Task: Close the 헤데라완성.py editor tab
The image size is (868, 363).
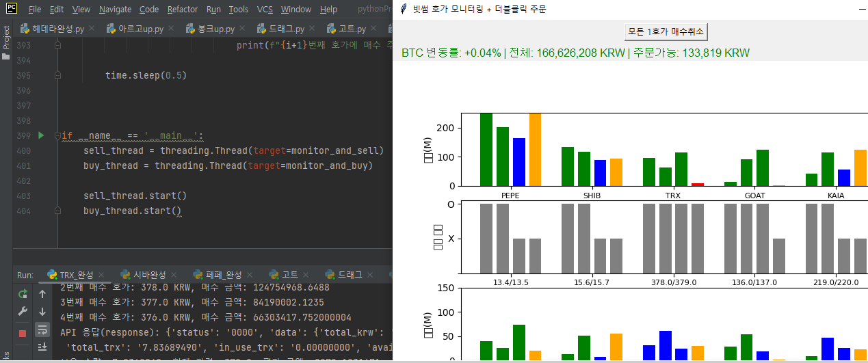Action: pyautogui.click(x=93, y=29)
